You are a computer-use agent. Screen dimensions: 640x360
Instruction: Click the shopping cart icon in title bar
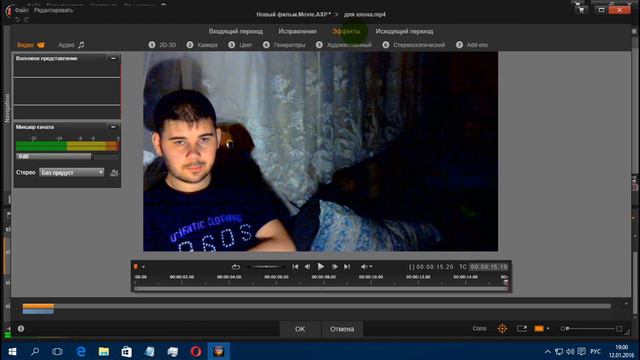click(581, 10)
